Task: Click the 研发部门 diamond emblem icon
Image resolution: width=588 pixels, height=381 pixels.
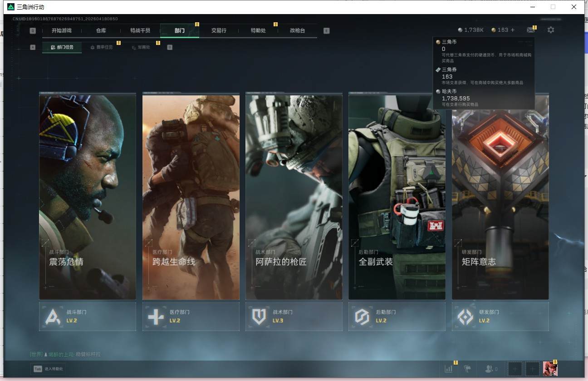Action: click(x=465, y=317)
